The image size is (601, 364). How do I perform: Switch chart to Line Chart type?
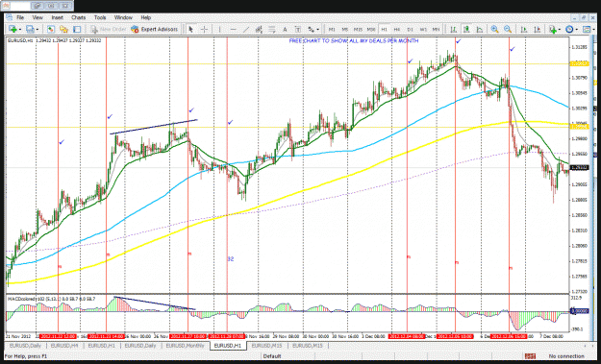480,29
